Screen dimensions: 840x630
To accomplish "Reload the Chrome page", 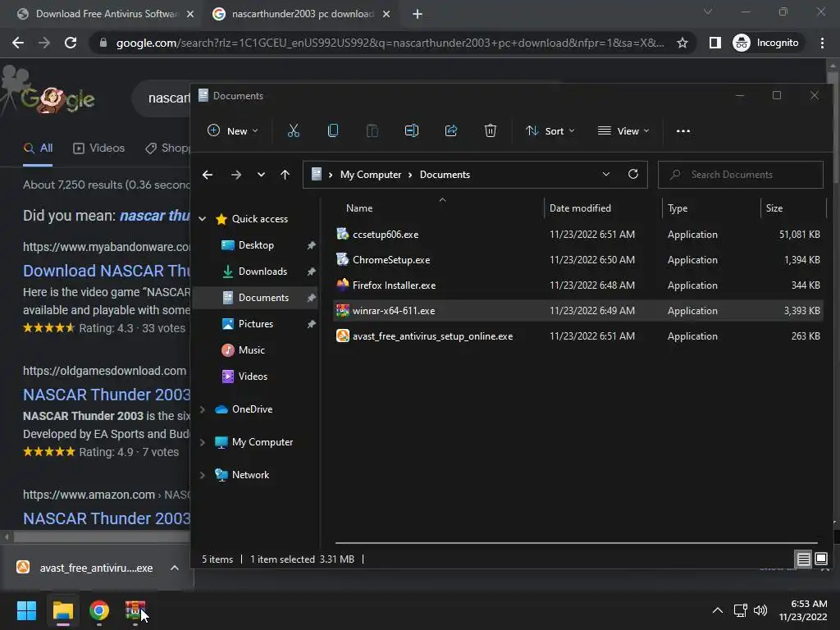I will pos(71,43).
